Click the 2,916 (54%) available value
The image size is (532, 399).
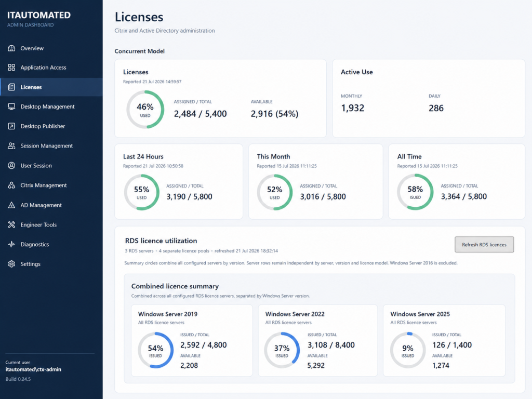(274, 114)
